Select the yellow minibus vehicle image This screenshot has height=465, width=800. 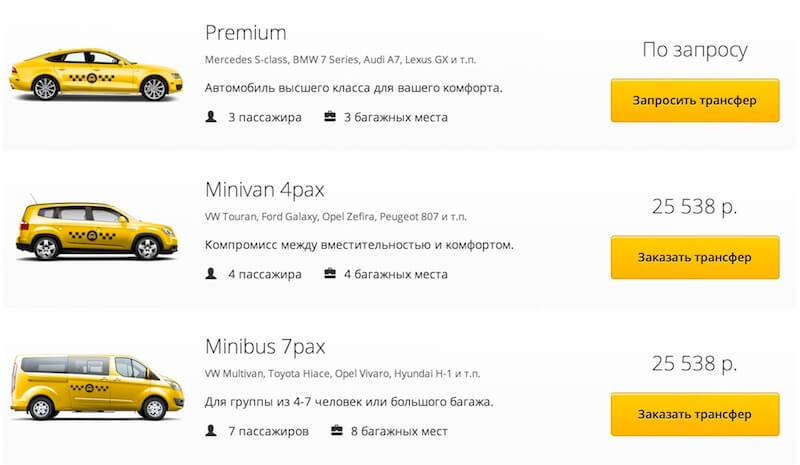pyautogui.click(x=97, y=387)
